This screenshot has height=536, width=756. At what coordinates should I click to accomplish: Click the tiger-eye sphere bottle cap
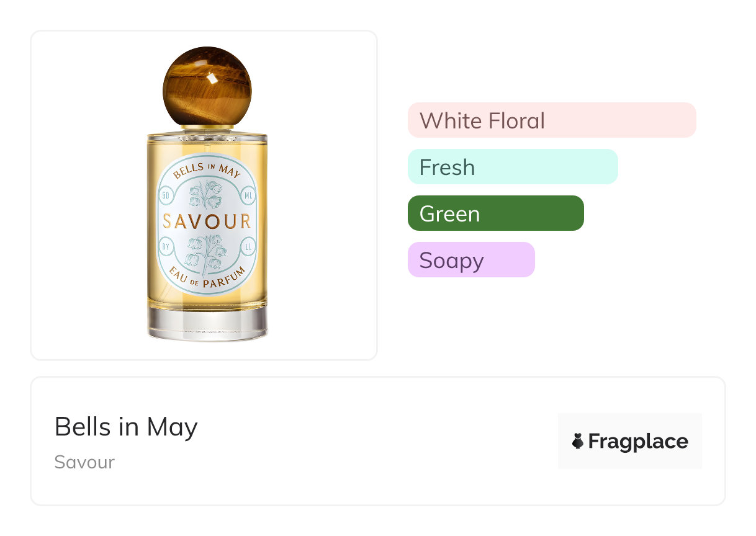207,86
